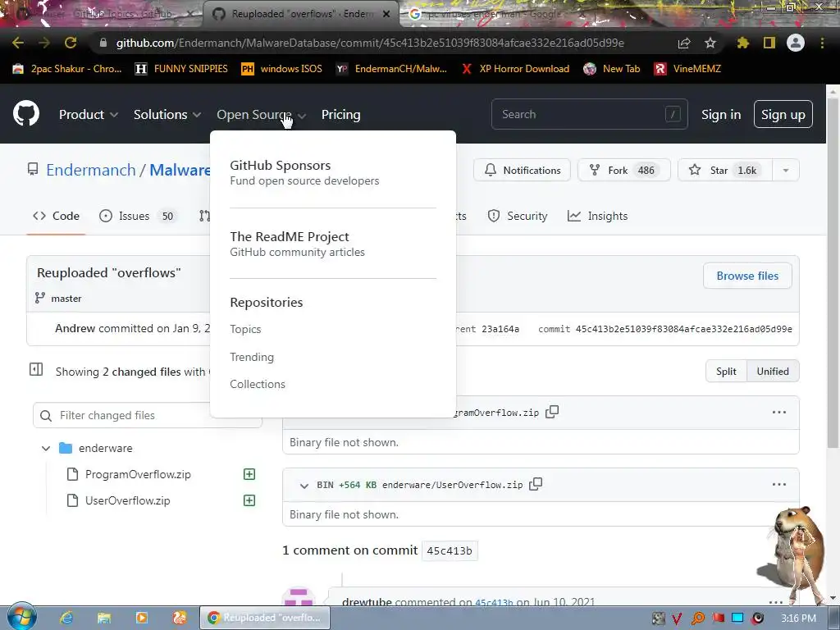The image size is (840, 630).
Task: Toggle the file tree sidebar icon
Action: pyautogui.click(x=36, y=369)
